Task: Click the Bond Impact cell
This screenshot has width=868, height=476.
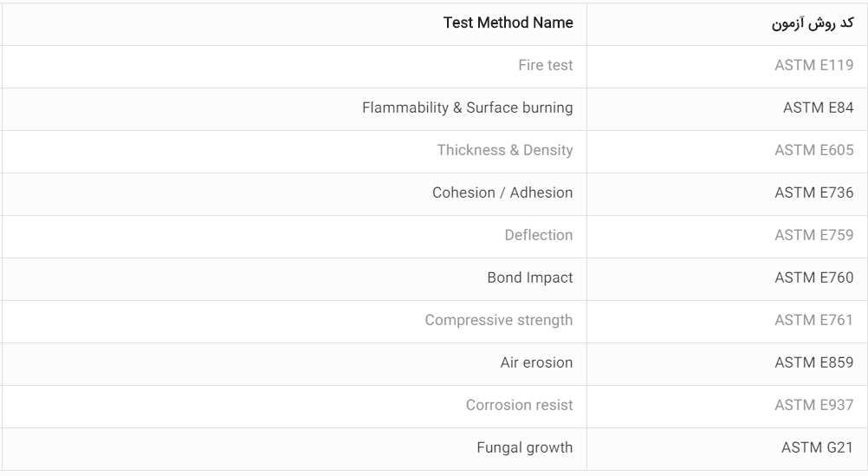Action: pyautogui.click(x=529, y=278)
